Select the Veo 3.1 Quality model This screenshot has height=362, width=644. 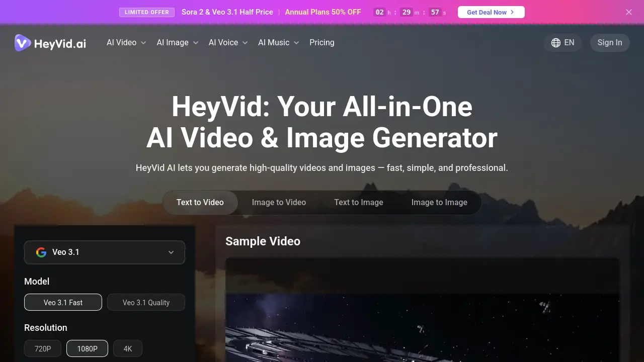point(146,303)
